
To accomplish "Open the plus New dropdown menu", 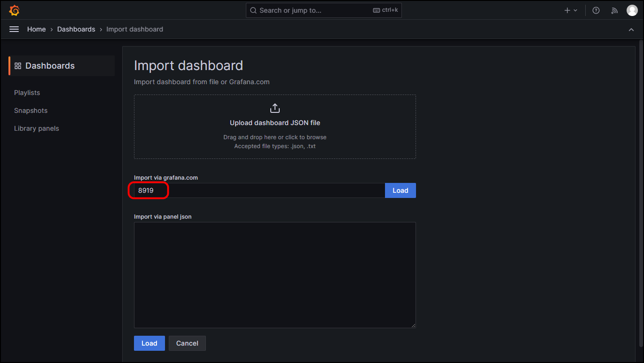I will 571,10.
